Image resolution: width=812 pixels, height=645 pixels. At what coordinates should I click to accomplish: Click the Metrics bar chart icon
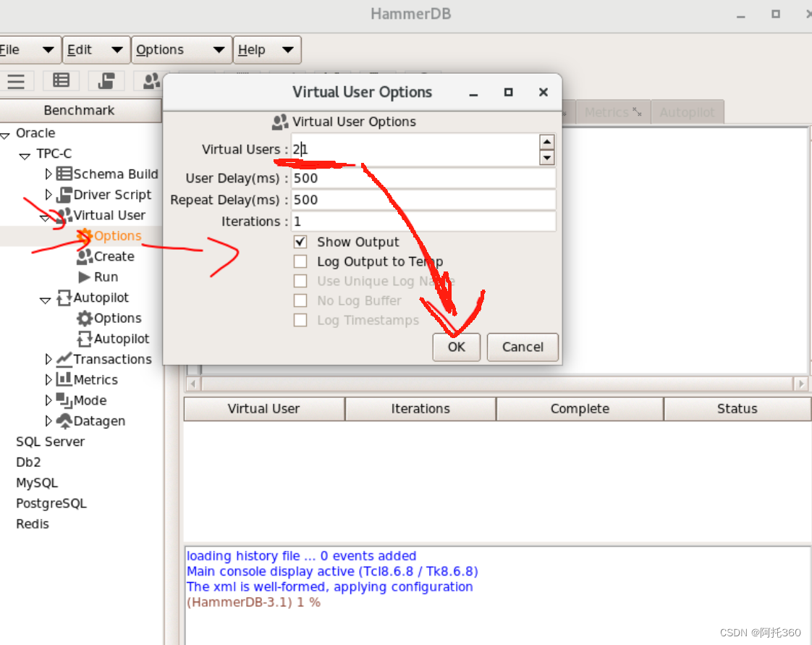[x=64, y=379]
